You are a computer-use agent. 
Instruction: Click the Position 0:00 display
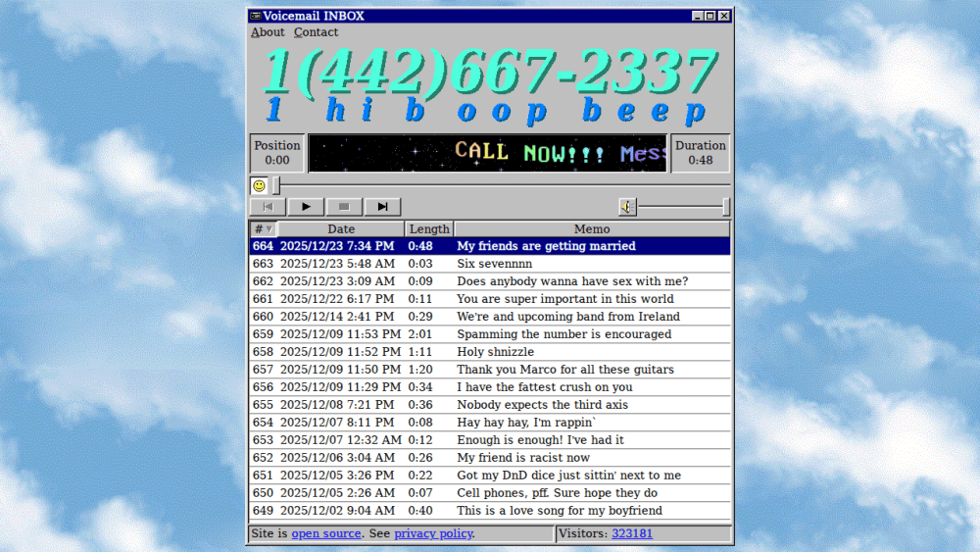(x=277, y=153)
